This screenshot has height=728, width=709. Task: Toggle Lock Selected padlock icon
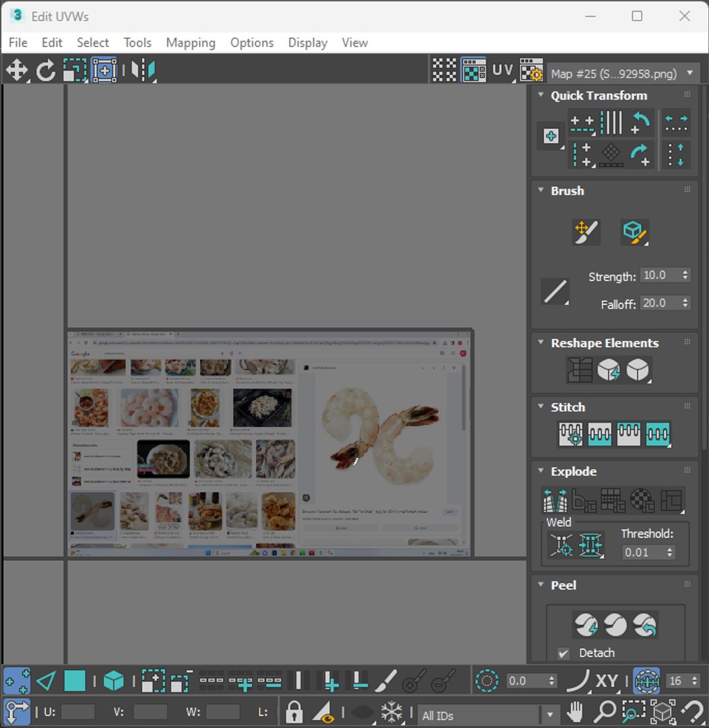tap(294, 711)
